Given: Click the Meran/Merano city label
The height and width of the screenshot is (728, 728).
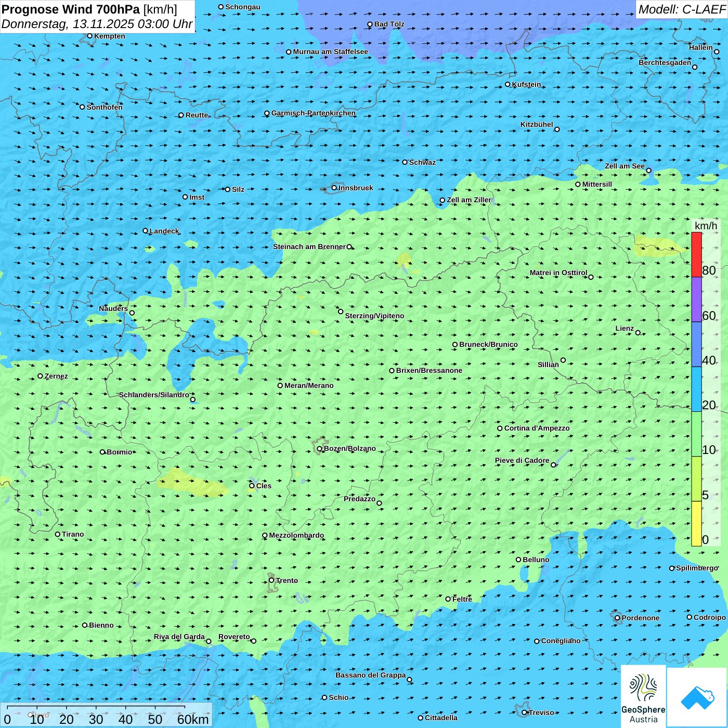Looking at the screenshot, I should point(309,385).
